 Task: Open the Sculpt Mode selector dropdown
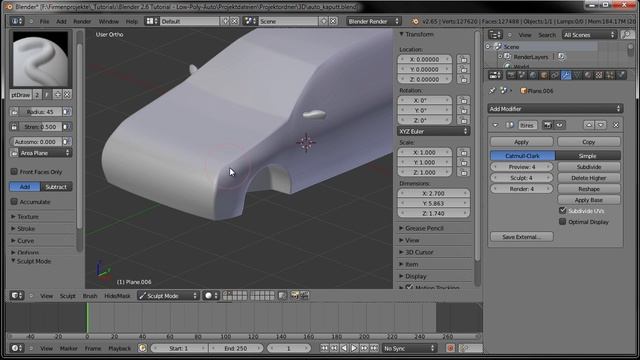tap(168, 296)
